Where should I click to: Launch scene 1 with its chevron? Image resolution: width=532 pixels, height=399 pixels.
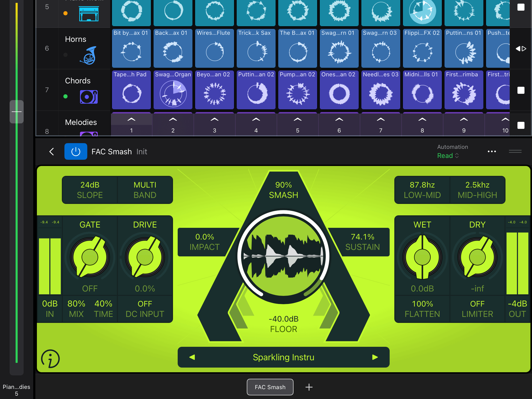(131, 119)
